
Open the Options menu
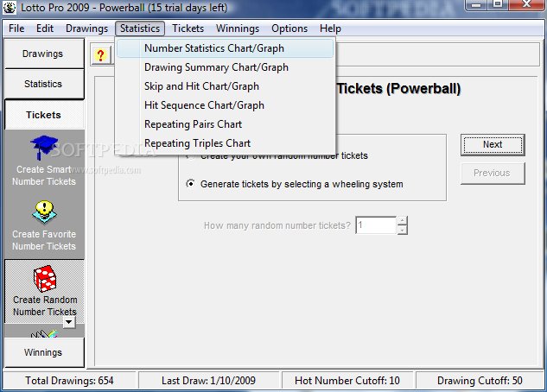click(289, 28)
